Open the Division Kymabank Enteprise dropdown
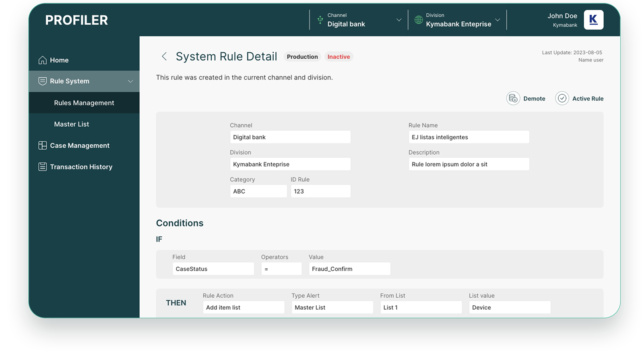Image resolution: width=644 pixels, height=358 pixels. tap(457, 20)
